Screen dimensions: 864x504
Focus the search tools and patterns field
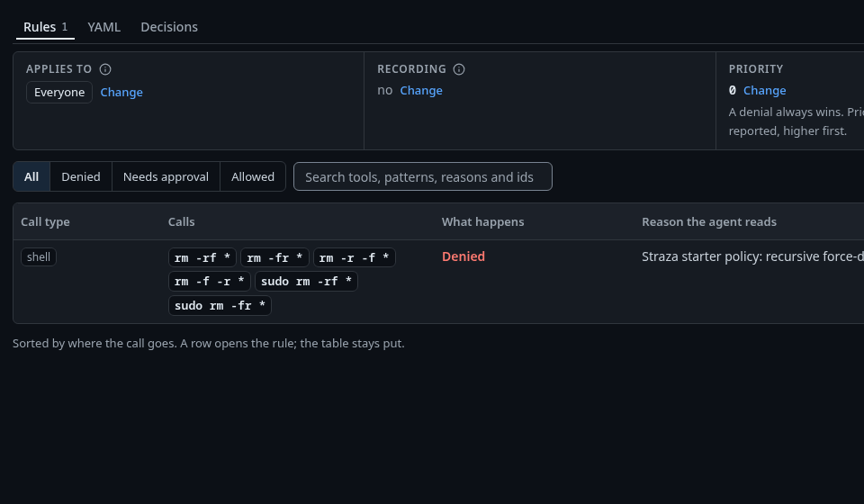coord(423,176)
